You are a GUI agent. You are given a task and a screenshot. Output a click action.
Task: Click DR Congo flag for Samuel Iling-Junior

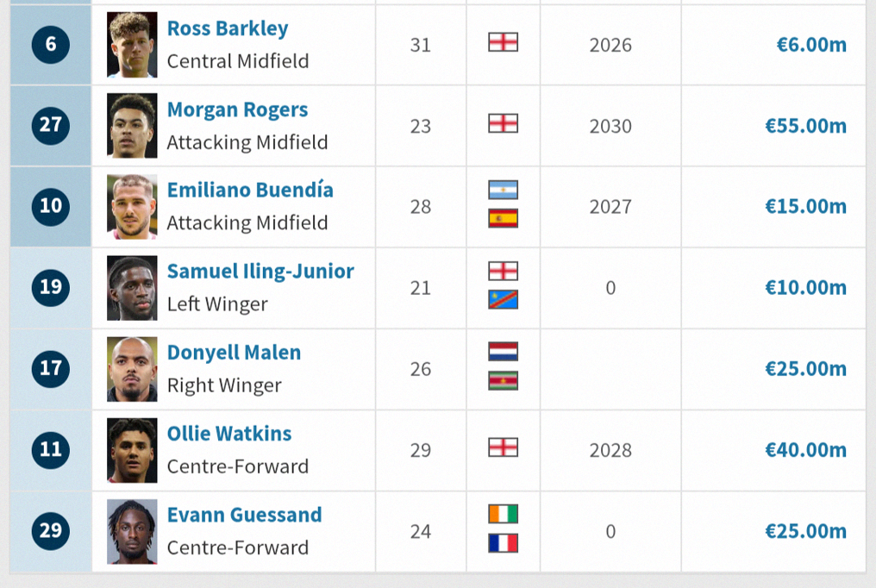503,299
